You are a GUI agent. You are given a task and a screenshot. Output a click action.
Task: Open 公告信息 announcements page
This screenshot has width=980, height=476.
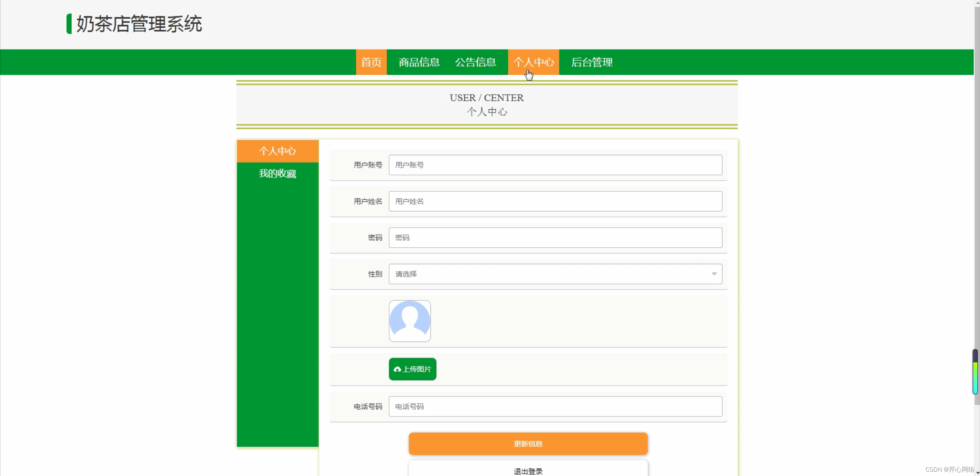pos(475,62)
